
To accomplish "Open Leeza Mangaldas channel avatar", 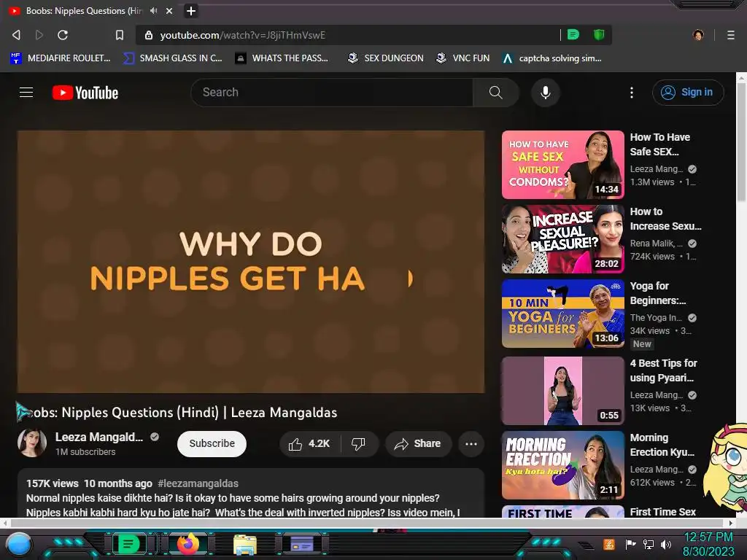I will tap(32, 443).
